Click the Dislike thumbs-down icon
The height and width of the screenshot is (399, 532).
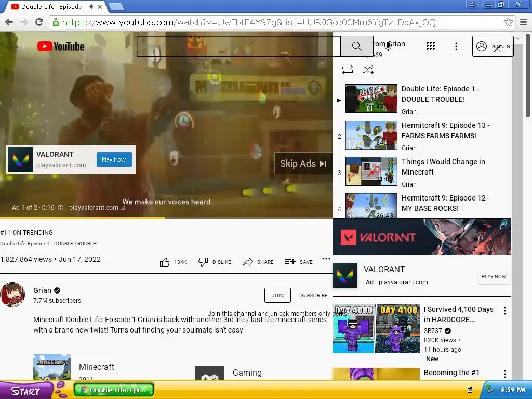pos(203,262)
